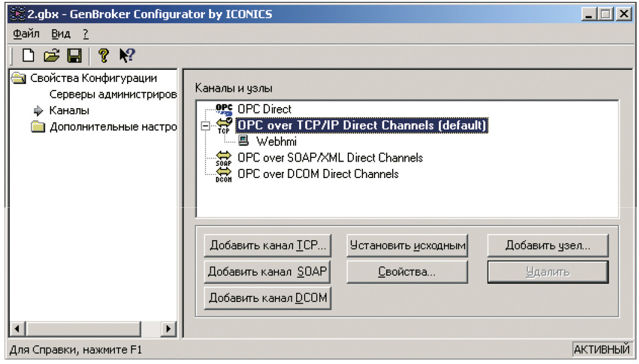Image resolution: width=639 pixels, height=364 pixels.
Task: Click the OPC icon beside OPC Direct
Action: point(224,109)
